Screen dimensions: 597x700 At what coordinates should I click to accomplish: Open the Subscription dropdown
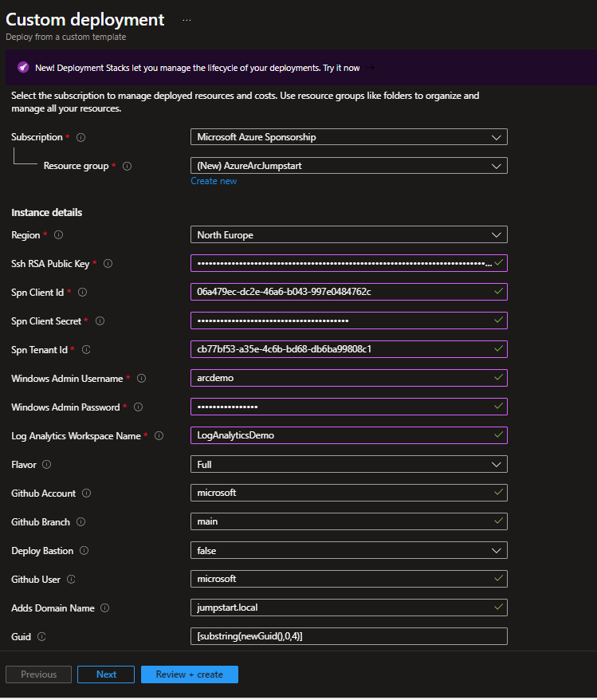tap(348, 137)
